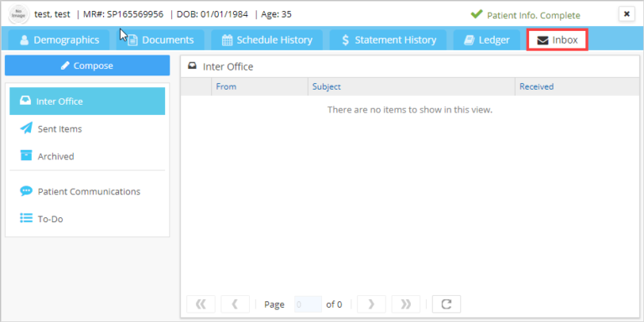
Task: Click the MR# SP165569956 text
Action: coord(123,14)
